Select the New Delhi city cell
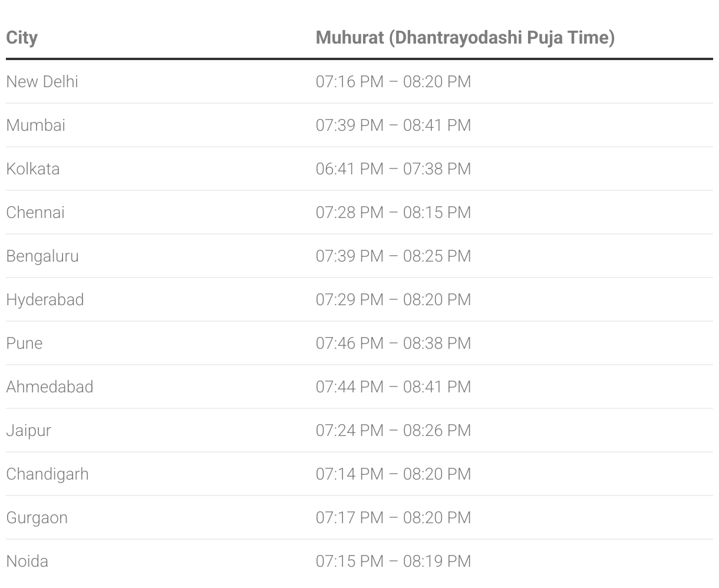 click(x=42, y=81)
